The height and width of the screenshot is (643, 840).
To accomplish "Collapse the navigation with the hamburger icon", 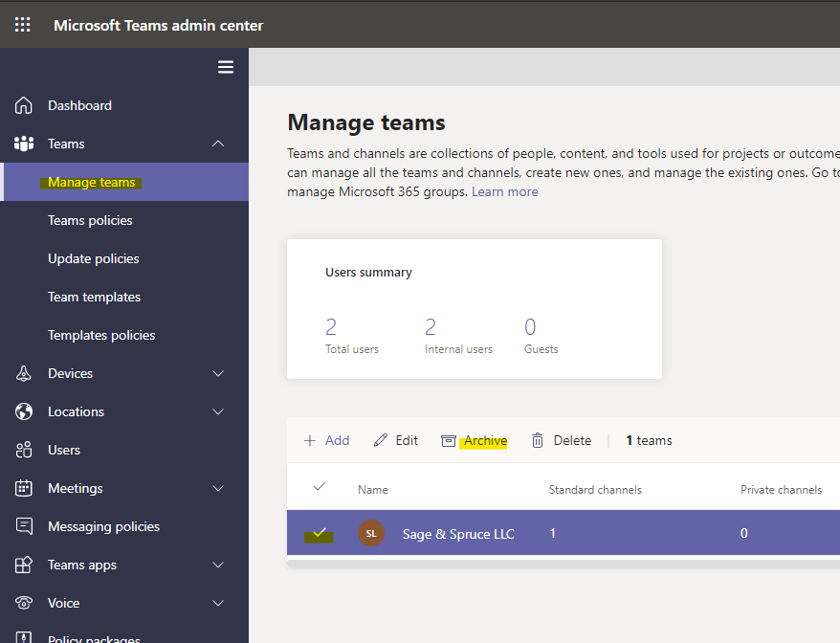I will pos(226,67).
